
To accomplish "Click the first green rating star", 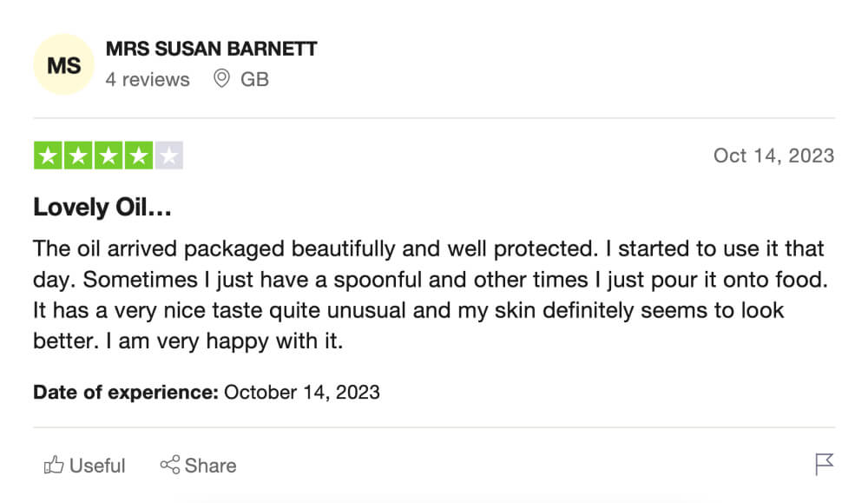I will 48,156.
